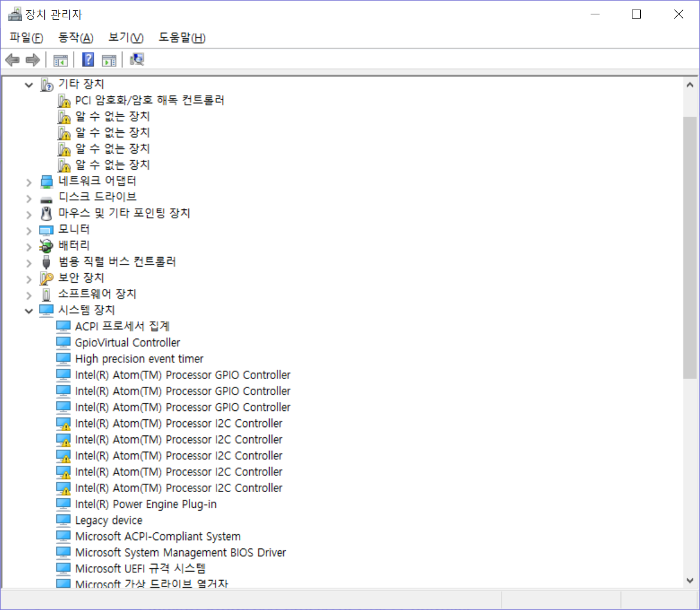The height and width of the screenshot is (610, 700).
Task: Open the 도움말(H) menu
Action: coord(182,38)
